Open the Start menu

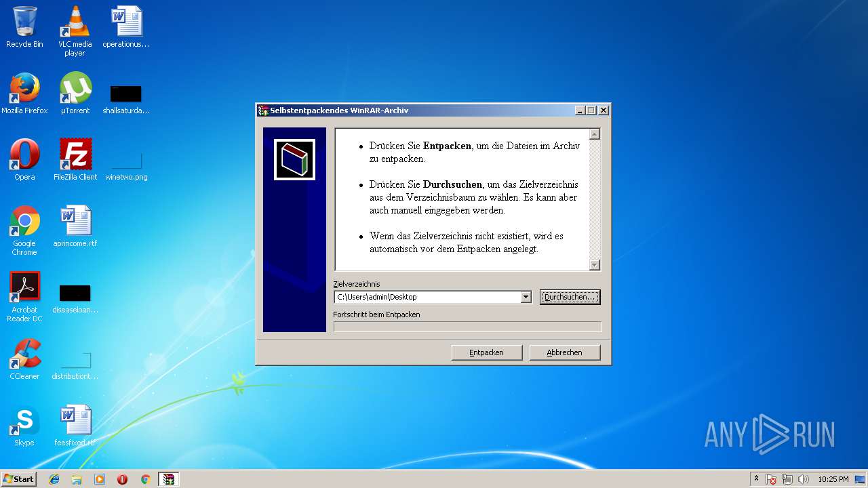[x=19, y=479]
